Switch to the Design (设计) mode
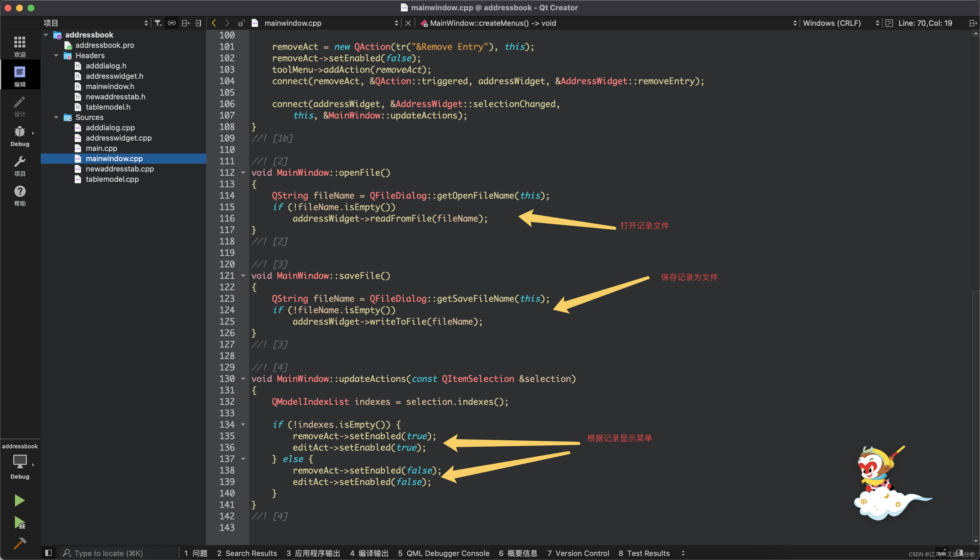The height and width of the screenshot is (560, 980). (x=19, y=107)
